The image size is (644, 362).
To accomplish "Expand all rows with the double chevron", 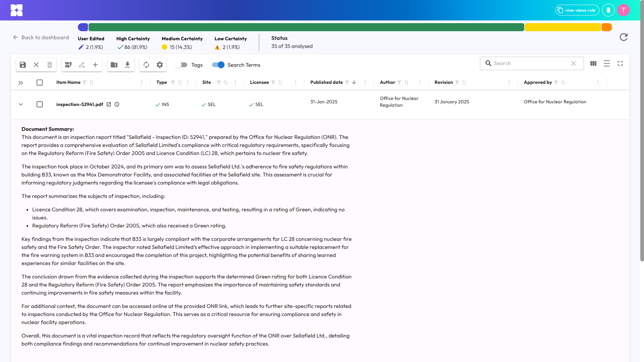I will pyautogui.click(x=21, y=83).
